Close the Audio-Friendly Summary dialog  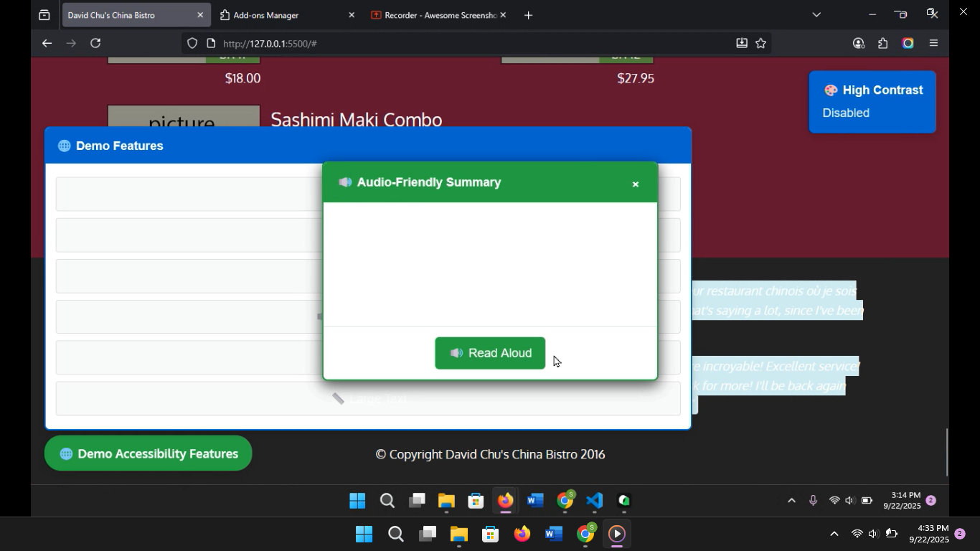[x=635, y=184]
